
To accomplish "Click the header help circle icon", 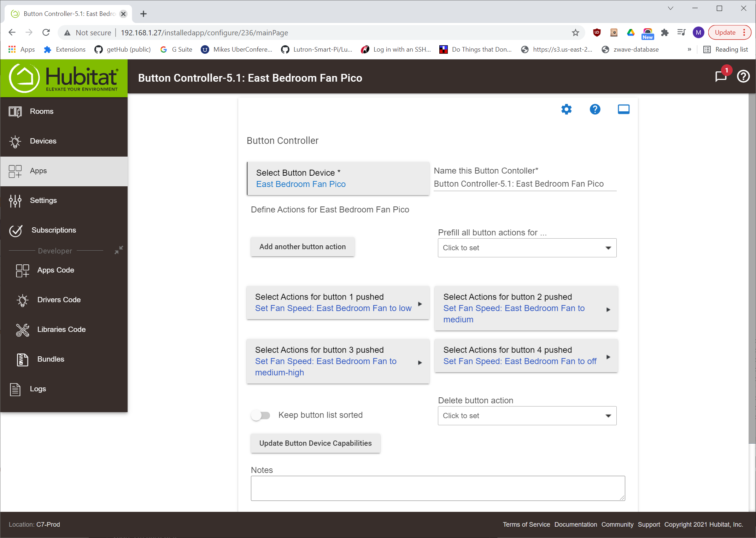I will 743,76.
